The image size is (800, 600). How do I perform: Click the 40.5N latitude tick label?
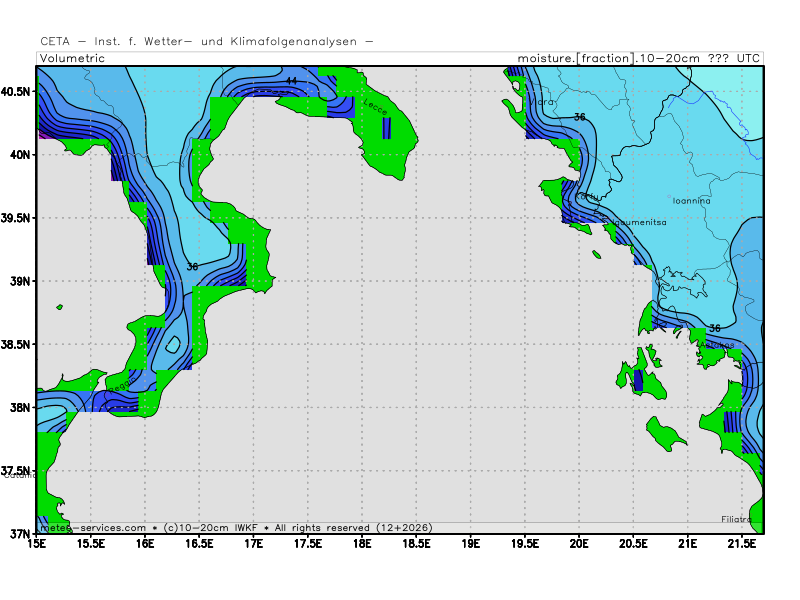point(17,91)
